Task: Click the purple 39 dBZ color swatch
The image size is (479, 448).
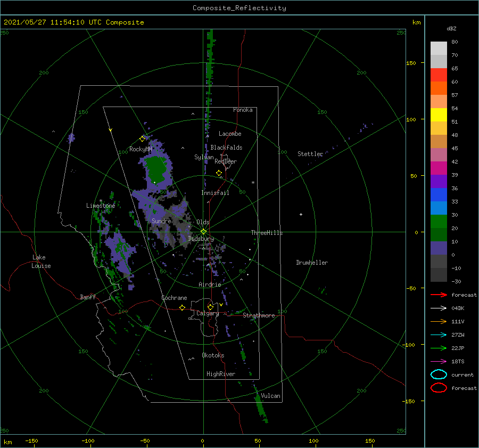Action: (x=439, y=181)
